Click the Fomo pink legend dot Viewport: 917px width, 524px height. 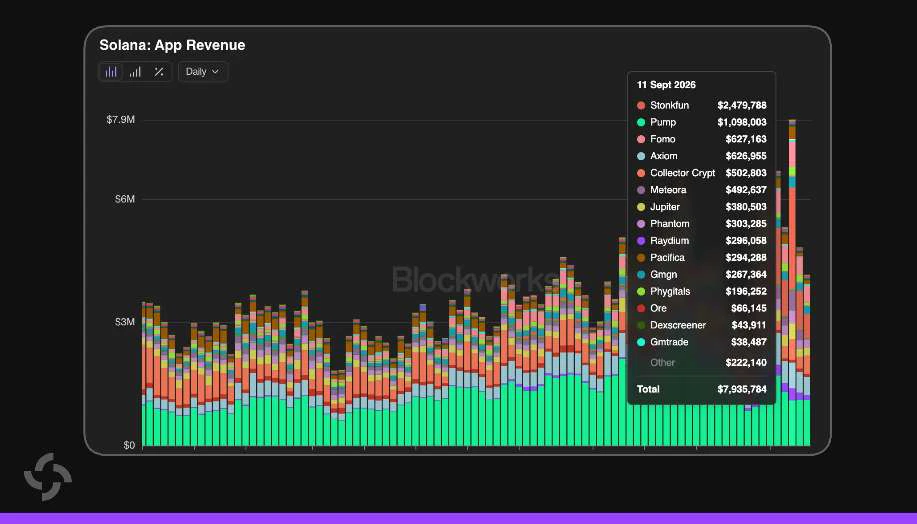coord(641,139)
